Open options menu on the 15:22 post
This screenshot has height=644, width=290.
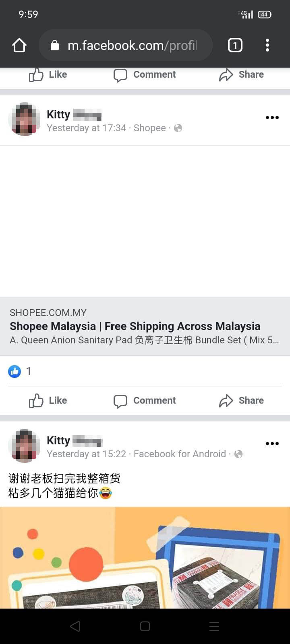[x=272, y=444]
